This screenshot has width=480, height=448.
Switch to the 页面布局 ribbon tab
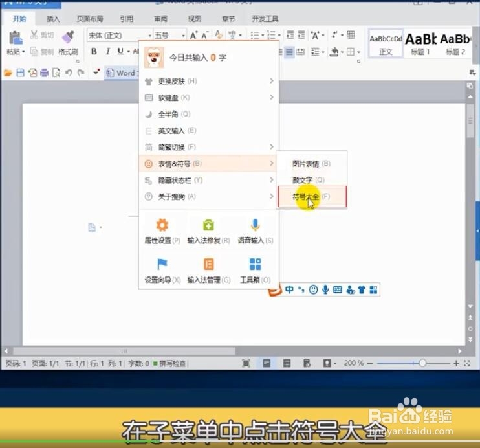pyautogui.click(x=90, y=19)
